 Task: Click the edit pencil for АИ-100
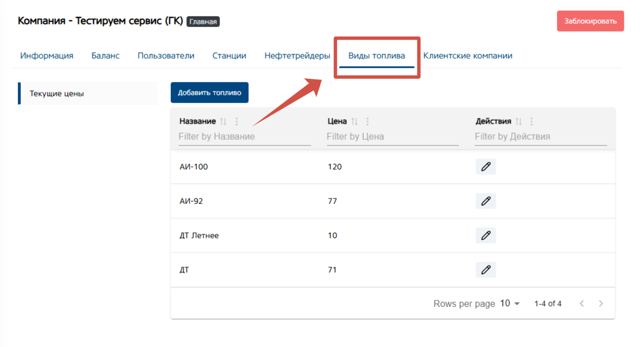click(486, 167)
